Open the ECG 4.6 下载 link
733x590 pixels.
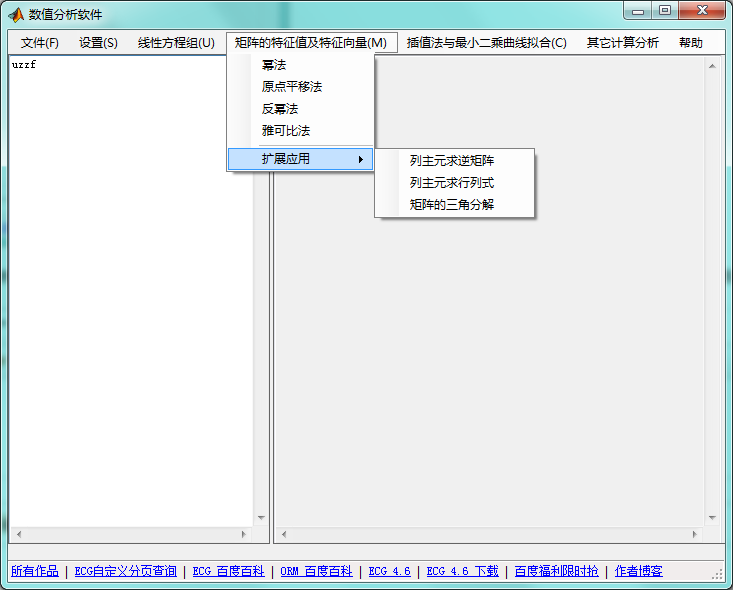click(x=463, y=571)
